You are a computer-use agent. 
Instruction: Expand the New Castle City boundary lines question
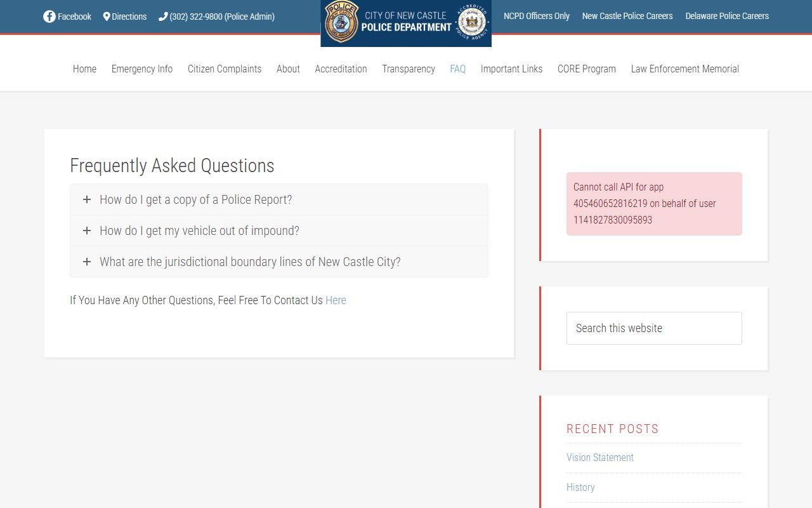click(279, 262)
